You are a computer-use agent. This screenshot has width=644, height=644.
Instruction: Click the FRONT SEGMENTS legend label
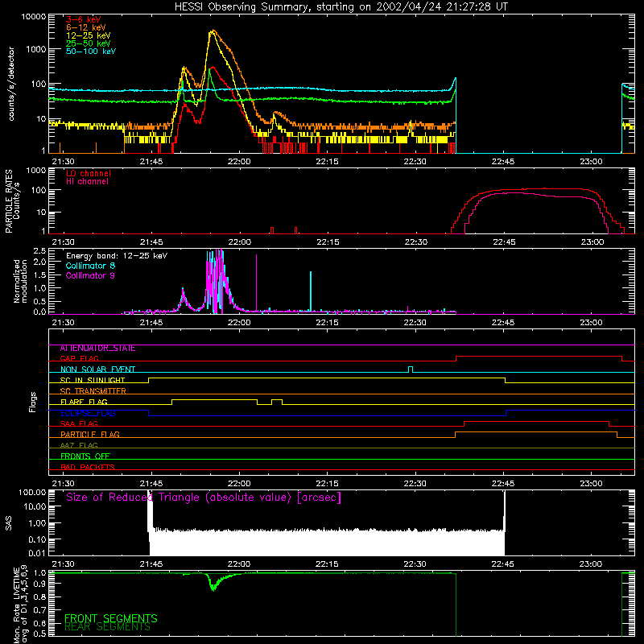click(111, 618)
